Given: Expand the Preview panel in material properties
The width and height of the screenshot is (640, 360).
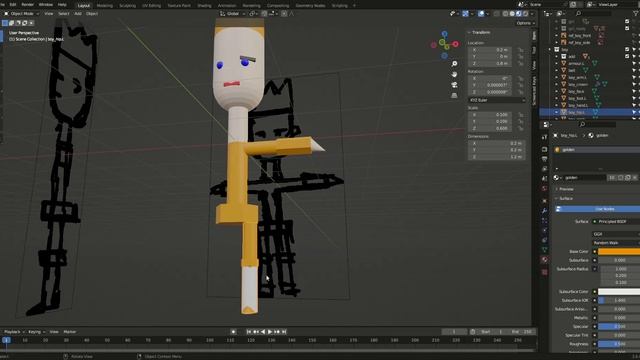Looking at the screenshot, I should 566,189.
